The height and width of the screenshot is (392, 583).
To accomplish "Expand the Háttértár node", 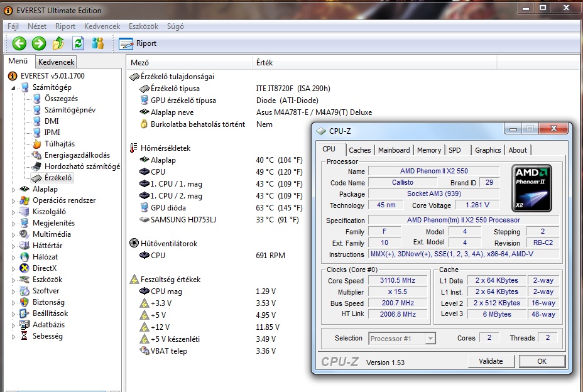I will tap(13, 246).
